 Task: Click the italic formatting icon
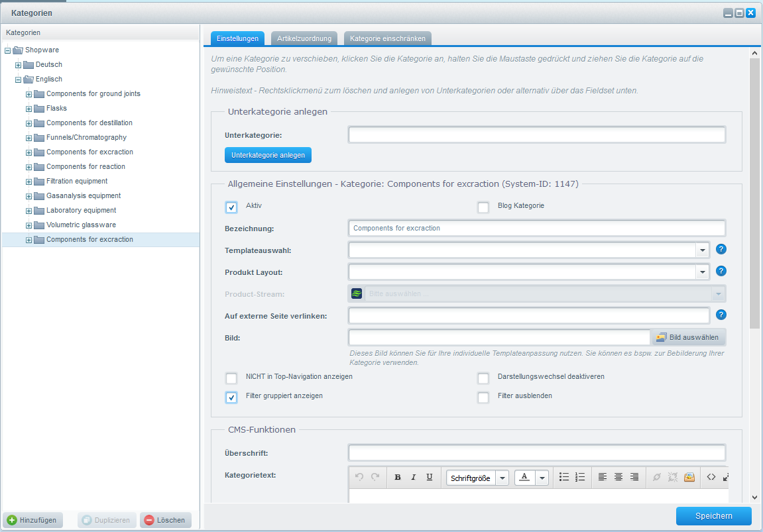[x=414, y=477]
